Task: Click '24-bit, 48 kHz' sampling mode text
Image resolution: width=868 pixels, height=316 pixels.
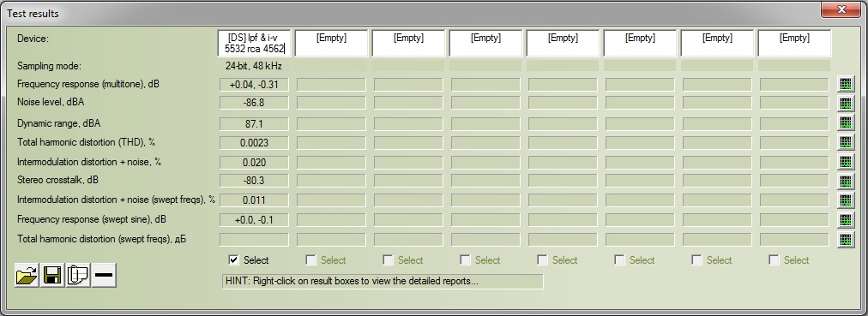Action: 254,66
